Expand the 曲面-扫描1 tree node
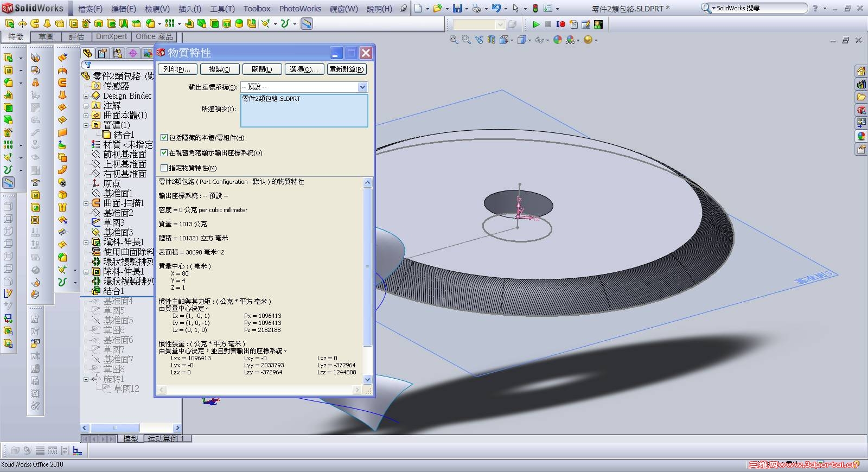The image size is (868, 472). (x=86, y=203)
